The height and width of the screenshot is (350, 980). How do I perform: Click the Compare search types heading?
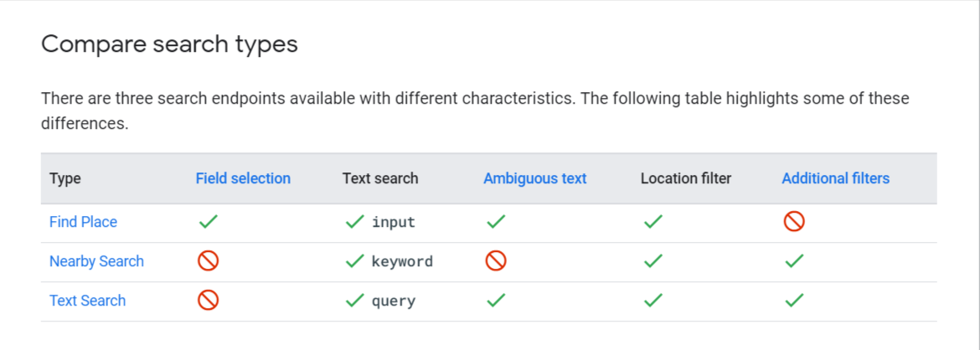coord(169,45)
